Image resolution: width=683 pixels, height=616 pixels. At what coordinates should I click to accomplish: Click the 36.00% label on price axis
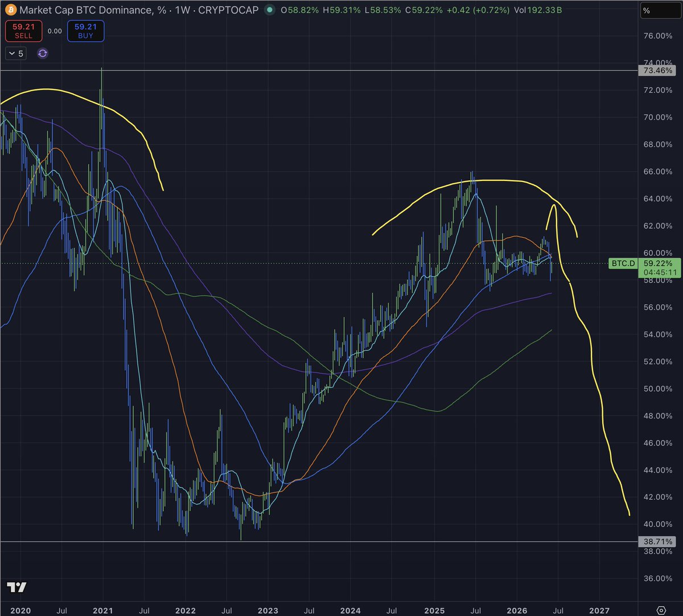[x=657, y=578]
